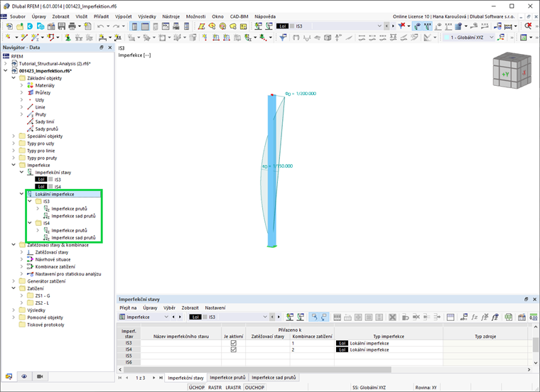Select ZS1 - G under Zatížení
The height and width of the screenshot is (392, 540).
43,295
